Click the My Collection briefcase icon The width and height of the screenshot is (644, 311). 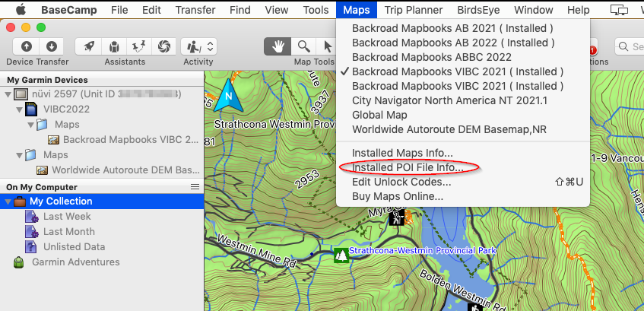pos(20,202)
